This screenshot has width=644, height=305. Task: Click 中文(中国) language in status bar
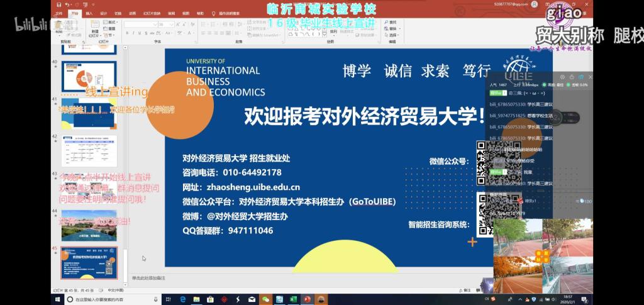tap(116, 290)
